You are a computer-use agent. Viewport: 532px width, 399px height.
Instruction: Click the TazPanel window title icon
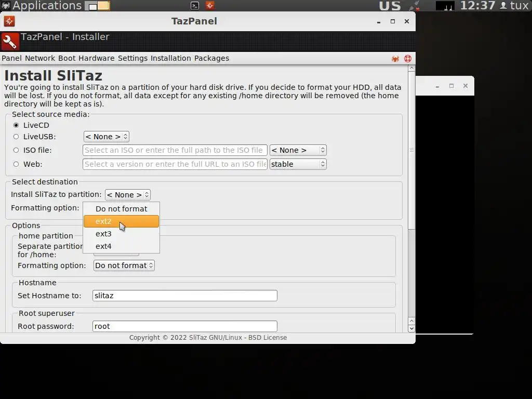[x=9, y=21]
